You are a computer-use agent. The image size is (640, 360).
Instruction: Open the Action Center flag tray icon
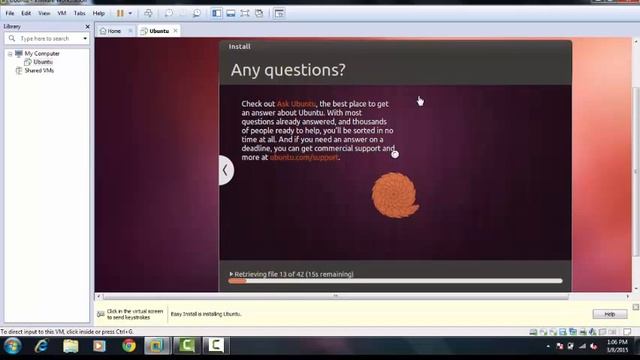[560, 347]
